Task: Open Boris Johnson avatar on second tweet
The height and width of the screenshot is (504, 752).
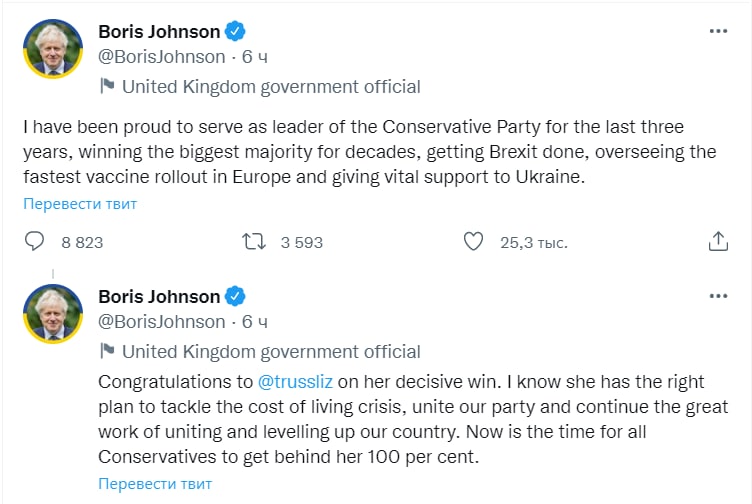Action: coord(52,313)
